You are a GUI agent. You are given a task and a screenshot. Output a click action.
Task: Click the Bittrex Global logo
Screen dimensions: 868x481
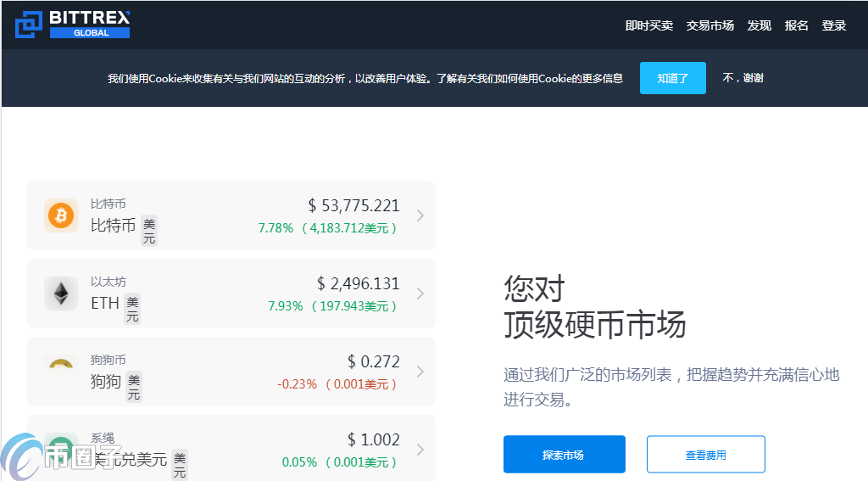73,24
